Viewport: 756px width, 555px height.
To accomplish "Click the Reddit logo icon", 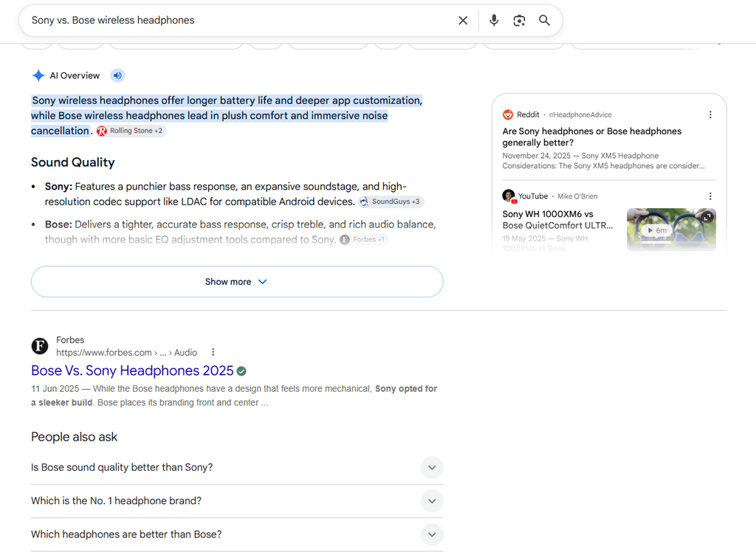I will point(508,114).
